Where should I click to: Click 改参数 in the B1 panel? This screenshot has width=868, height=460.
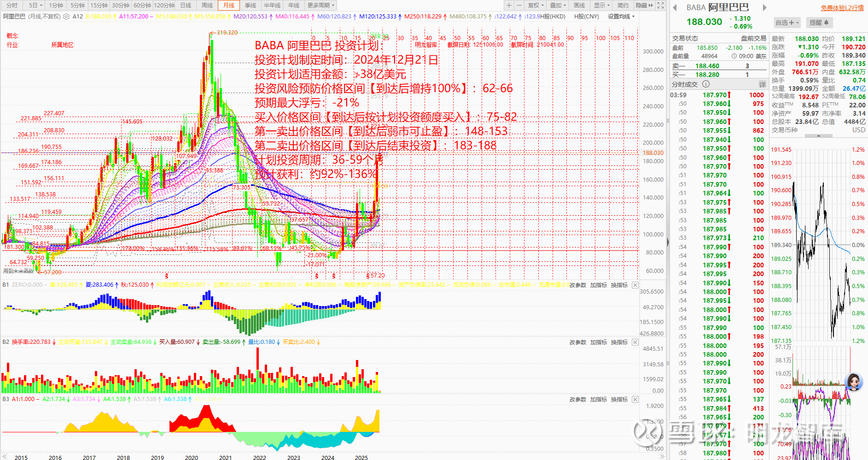point(578,285)
